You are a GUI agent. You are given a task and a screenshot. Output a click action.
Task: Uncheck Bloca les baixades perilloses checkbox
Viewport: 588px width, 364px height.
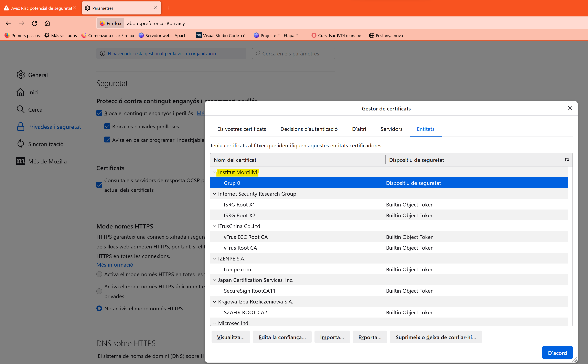tap(107, 126)
